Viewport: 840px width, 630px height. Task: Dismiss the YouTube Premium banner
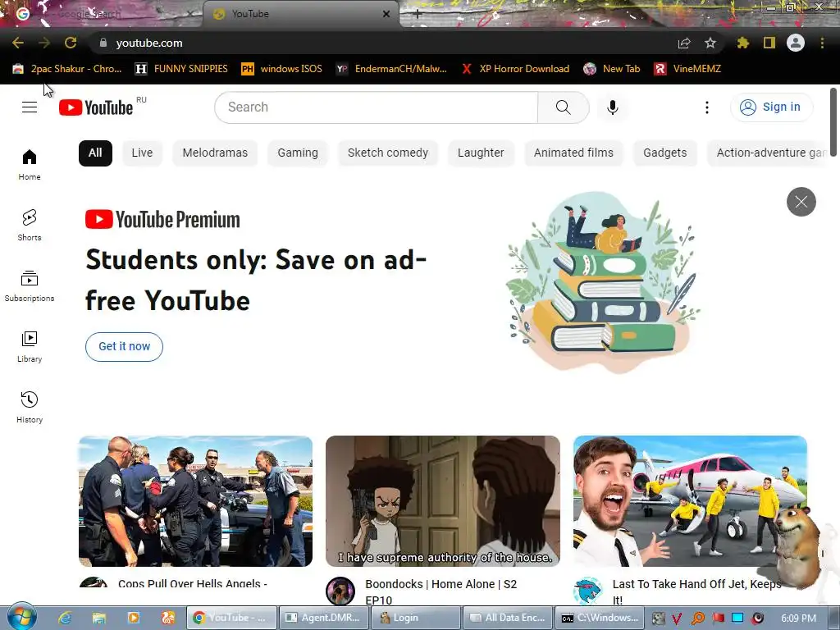click(801, 202)
